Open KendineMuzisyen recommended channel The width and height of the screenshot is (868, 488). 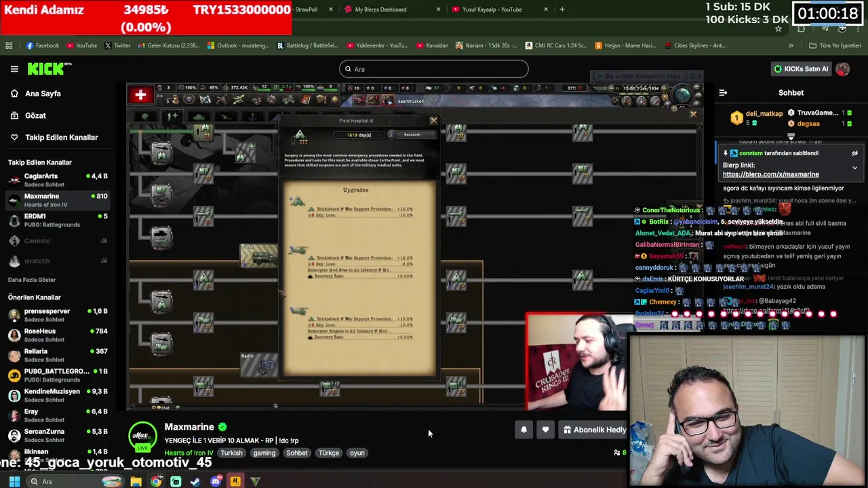point(58,395)
